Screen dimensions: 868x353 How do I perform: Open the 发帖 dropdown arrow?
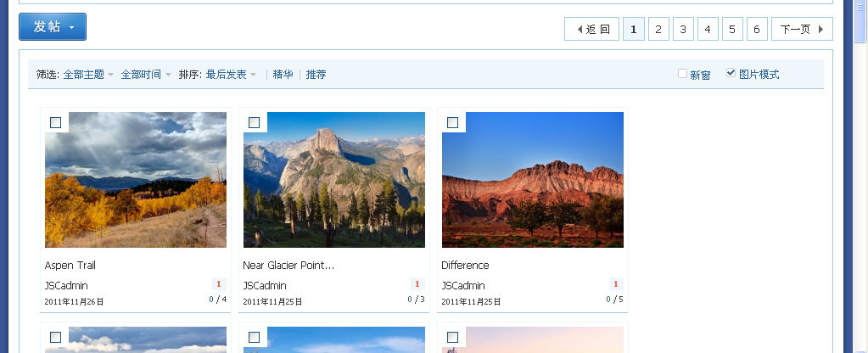pos(72,28)
